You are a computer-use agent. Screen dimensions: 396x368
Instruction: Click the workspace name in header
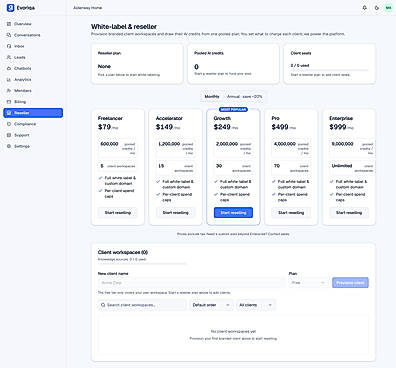pos(88,8)
